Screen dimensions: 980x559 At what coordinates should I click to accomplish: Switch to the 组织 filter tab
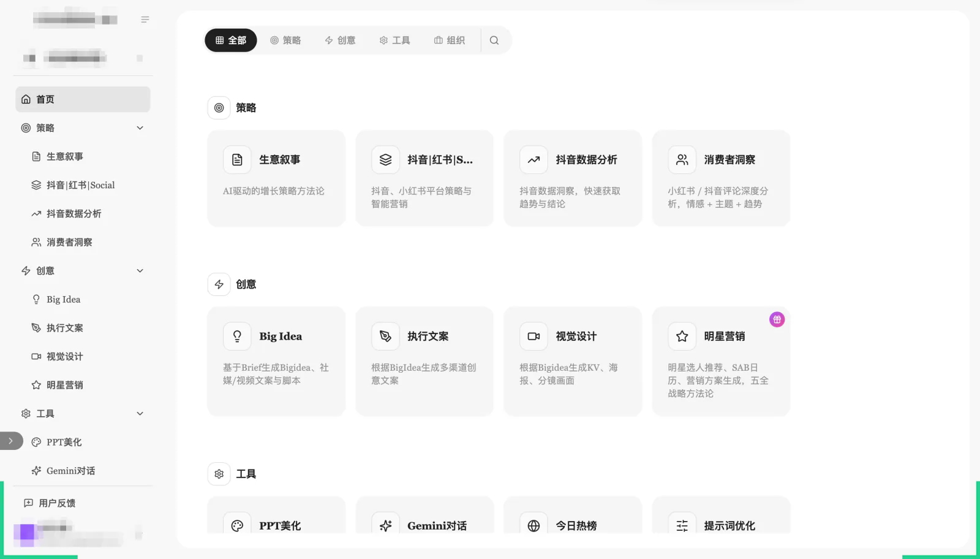click(x=450, y=40)
